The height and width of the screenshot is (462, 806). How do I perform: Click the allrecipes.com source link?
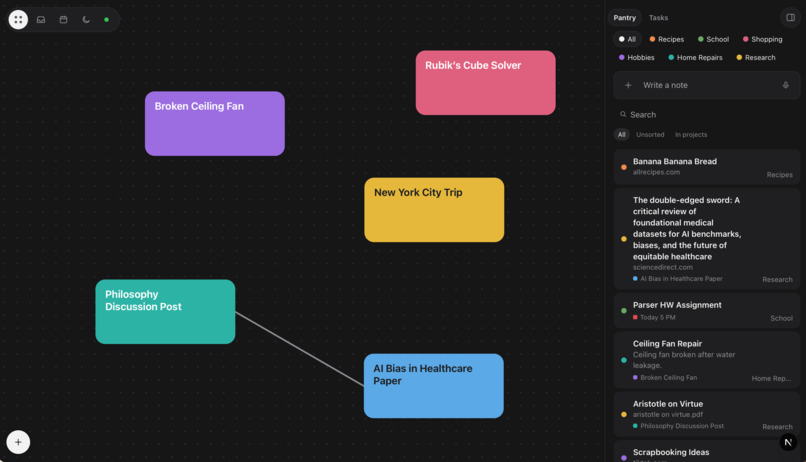(x=656, y=172)
